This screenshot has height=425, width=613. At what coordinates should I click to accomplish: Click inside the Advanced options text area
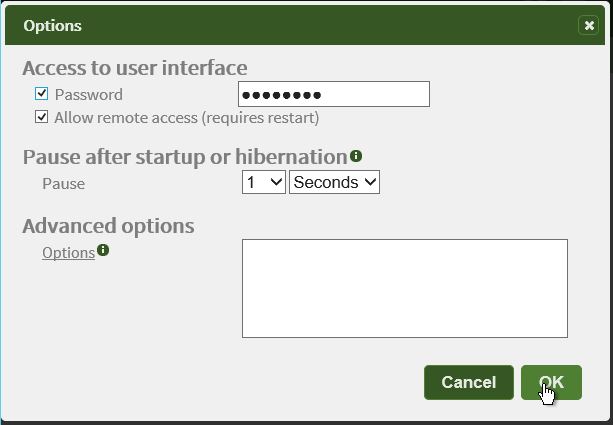coord(405,289)
